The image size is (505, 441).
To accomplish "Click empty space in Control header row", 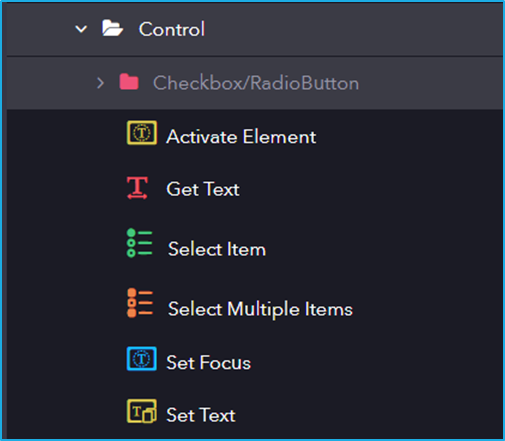I will tap(353, 29).
